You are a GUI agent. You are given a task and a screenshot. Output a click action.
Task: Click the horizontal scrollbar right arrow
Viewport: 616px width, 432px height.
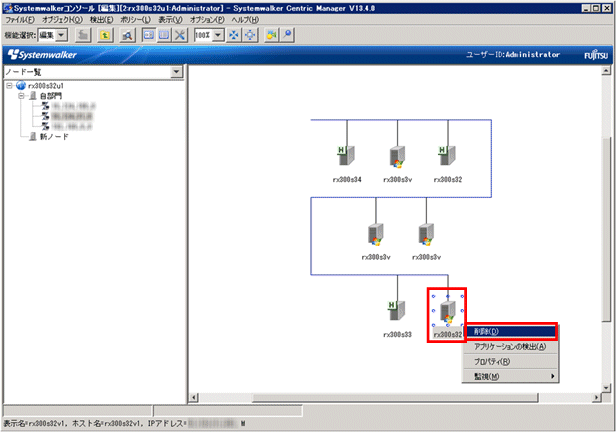coord(597,397)
